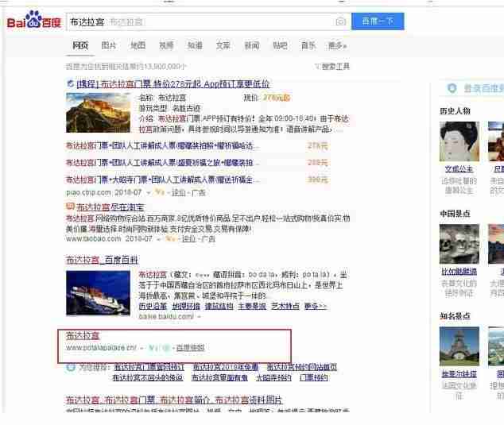This screenshot has width=504, height=425.
Task: Open the 278元 团队人工讲解 ticket link
Action: click(x=162, y=146)
